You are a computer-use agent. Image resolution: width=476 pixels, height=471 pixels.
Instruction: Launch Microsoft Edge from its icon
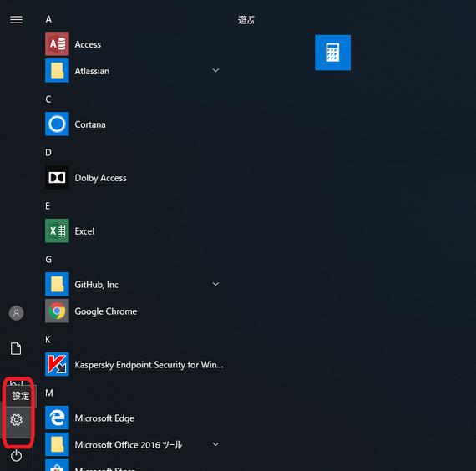57,418
